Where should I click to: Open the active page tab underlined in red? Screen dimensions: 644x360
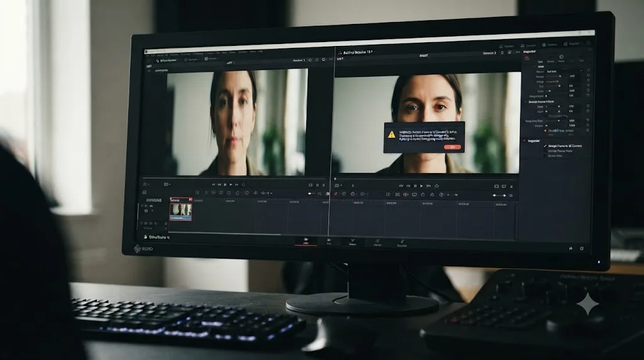pos(306,241)
